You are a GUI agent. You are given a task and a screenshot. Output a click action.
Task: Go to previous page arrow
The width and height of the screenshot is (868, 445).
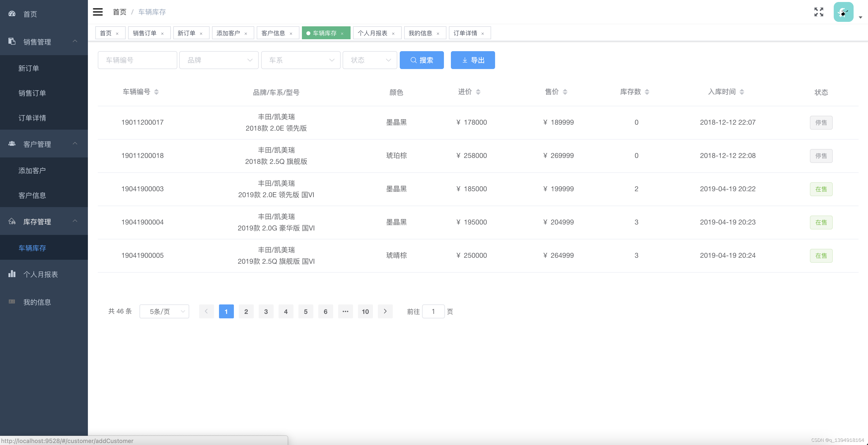tap(206, 311)
